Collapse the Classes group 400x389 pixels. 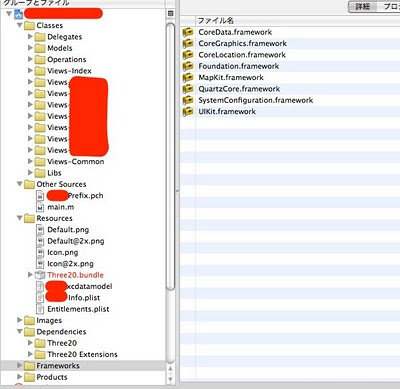[20, 25]
